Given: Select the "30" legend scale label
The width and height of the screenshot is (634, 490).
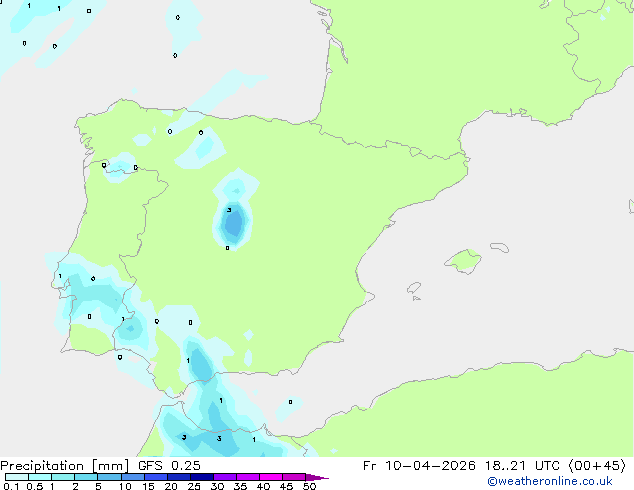Looking at the screenshot, I should click(x=217, y=486).
